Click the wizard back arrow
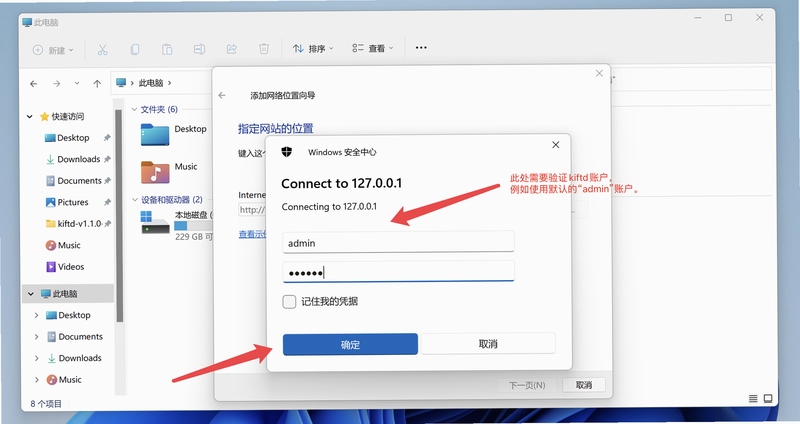The image size is (800, 424). pyautogui.click(x=222, y=95)
